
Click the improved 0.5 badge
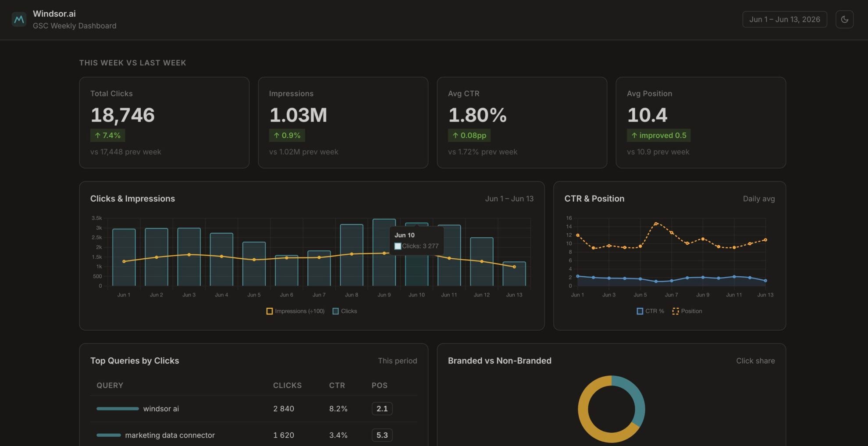point(658,136)
